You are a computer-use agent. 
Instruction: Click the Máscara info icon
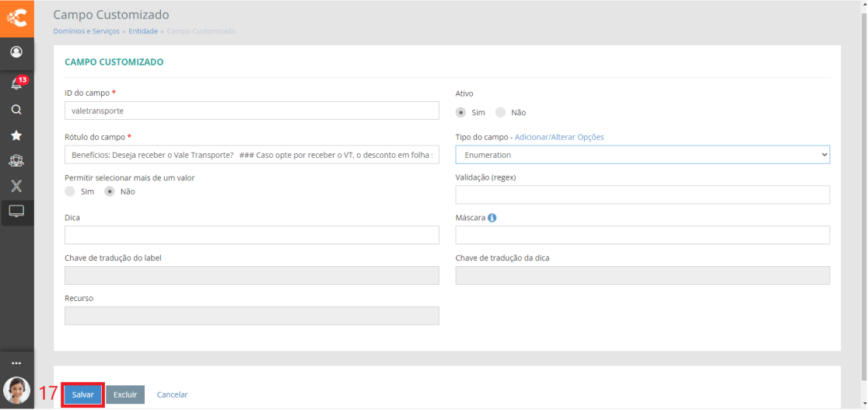[492, 218]
